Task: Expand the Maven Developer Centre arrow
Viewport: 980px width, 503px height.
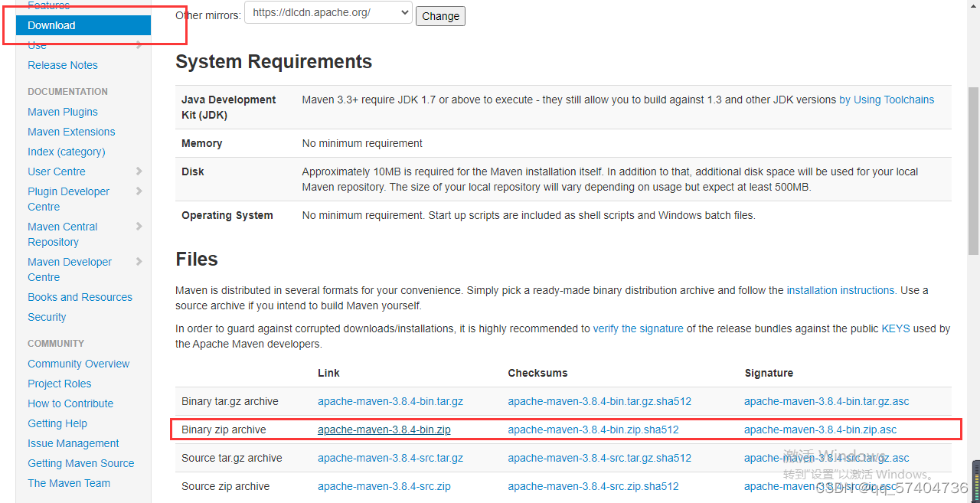Action: click(139, 262)
